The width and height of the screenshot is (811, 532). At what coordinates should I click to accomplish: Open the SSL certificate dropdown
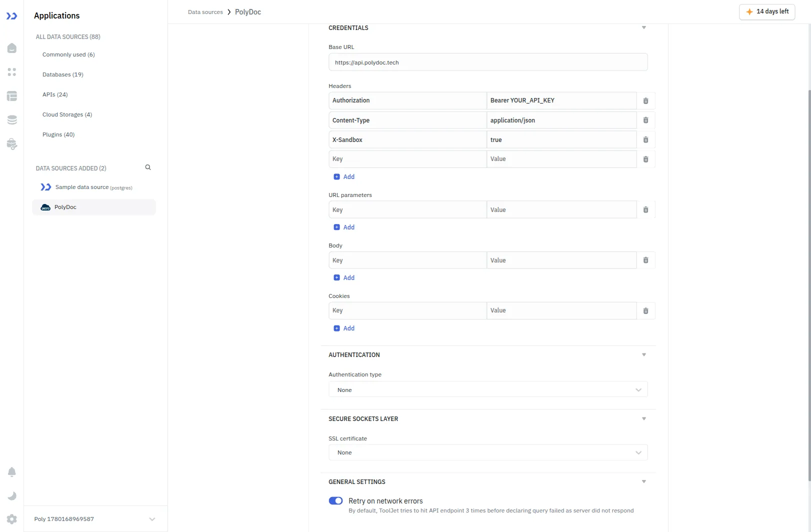pyautogui.click(x=488, y=452)
